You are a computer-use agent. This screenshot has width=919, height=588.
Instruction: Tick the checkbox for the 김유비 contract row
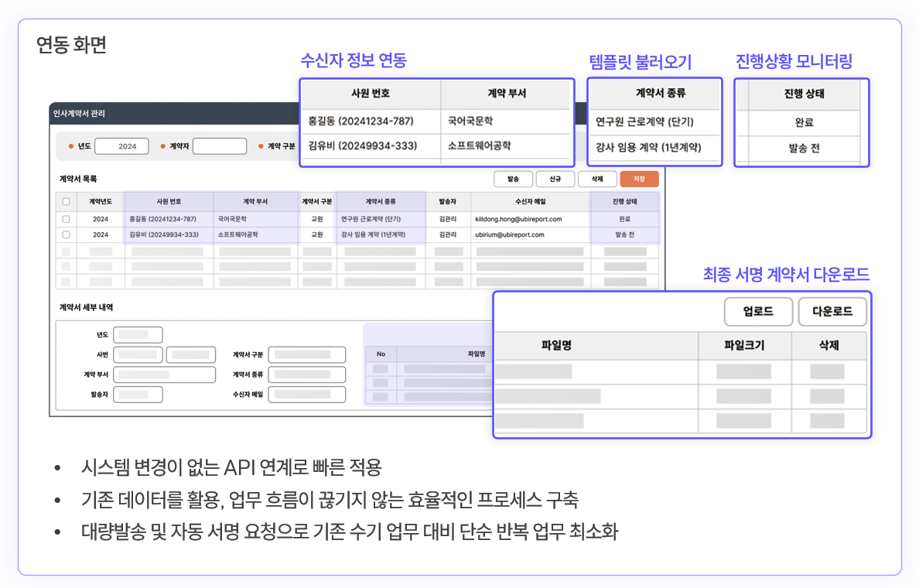click(66, 234)
